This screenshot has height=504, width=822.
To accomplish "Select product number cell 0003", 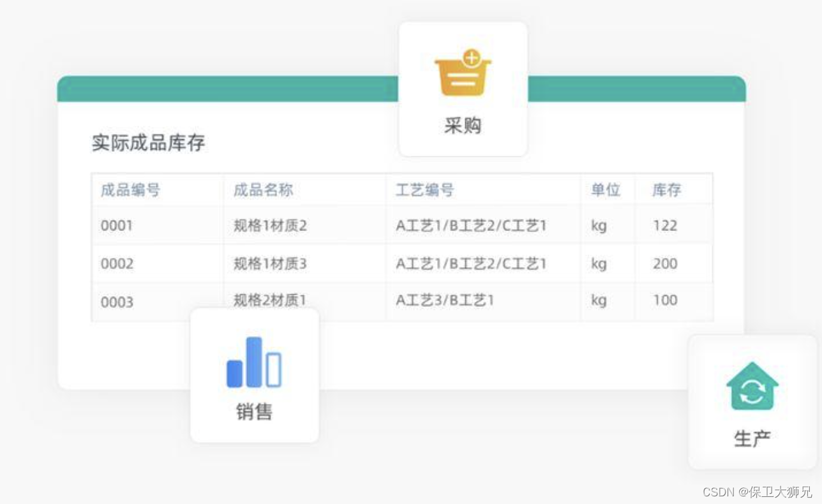I will 117,302.
